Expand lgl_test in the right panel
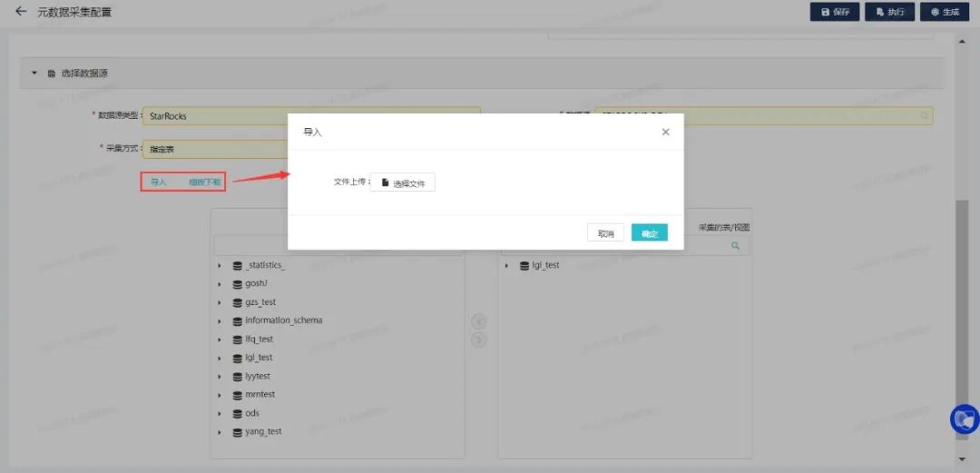Viewport: 980px width, 473px height. click(x=506, y=266)
